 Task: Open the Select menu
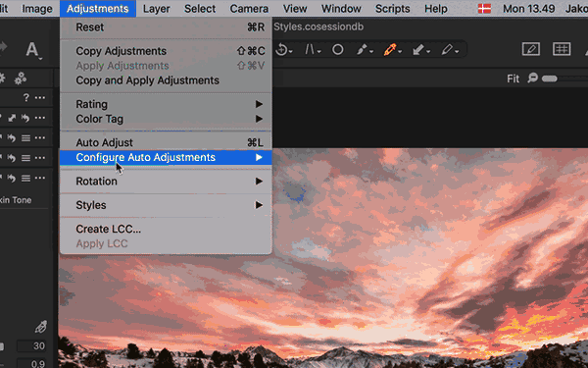point(200,8)
